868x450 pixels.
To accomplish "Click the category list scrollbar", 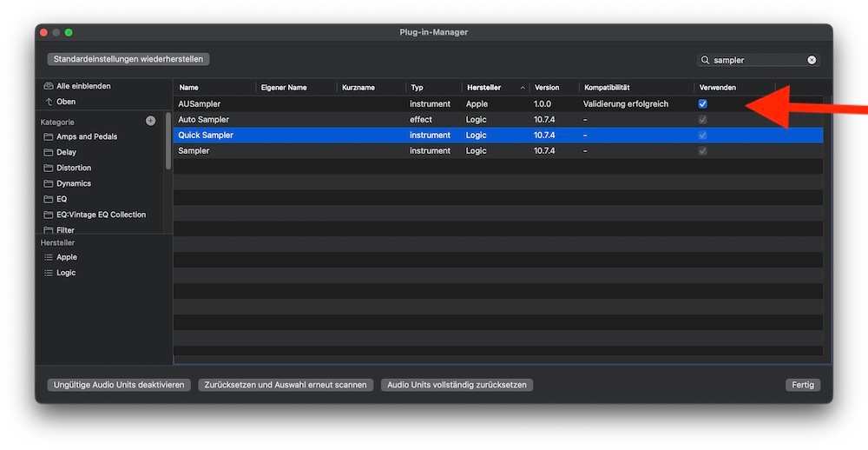I will point(168,139).
